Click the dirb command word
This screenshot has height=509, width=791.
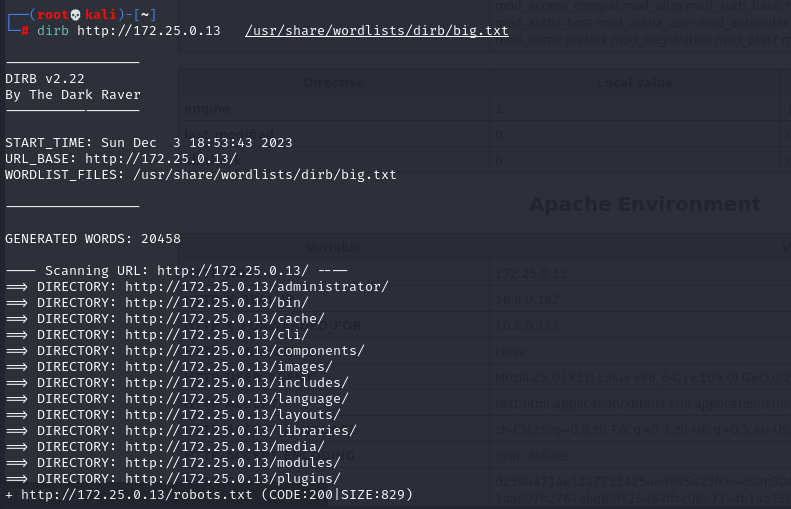(52, 31)
